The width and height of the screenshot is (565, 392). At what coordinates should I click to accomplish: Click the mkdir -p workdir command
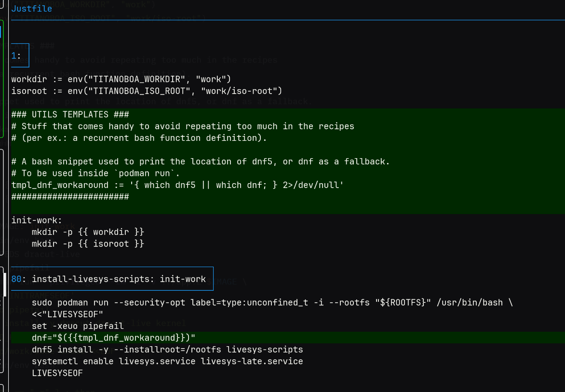click(88, 232)
